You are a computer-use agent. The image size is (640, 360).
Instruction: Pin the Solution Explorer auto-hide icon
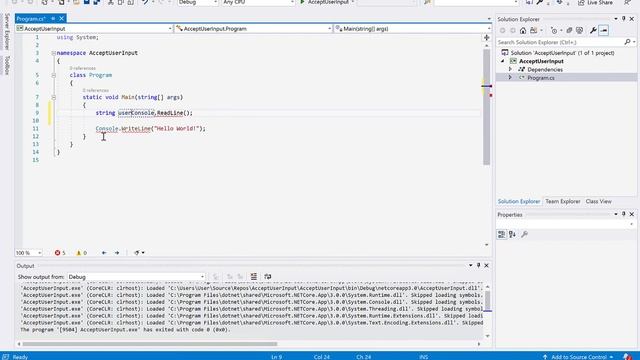tap(623, 19)
